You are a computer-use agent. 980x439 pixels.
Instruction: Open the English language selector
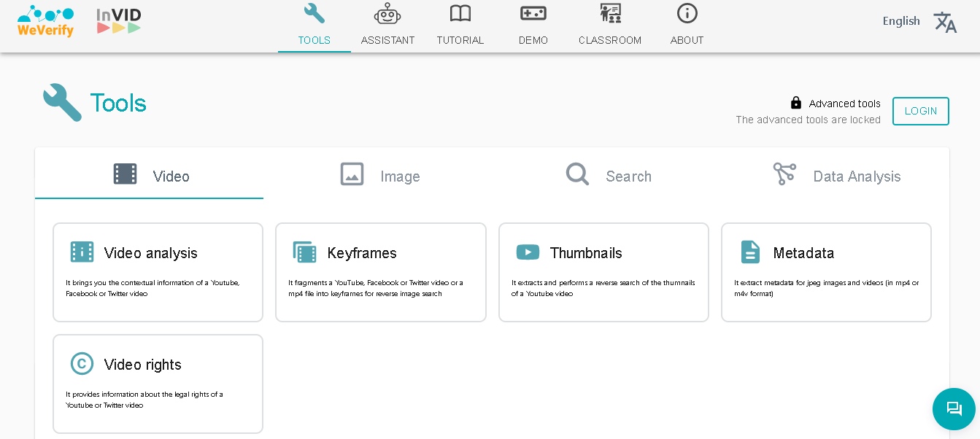[900, 21]
